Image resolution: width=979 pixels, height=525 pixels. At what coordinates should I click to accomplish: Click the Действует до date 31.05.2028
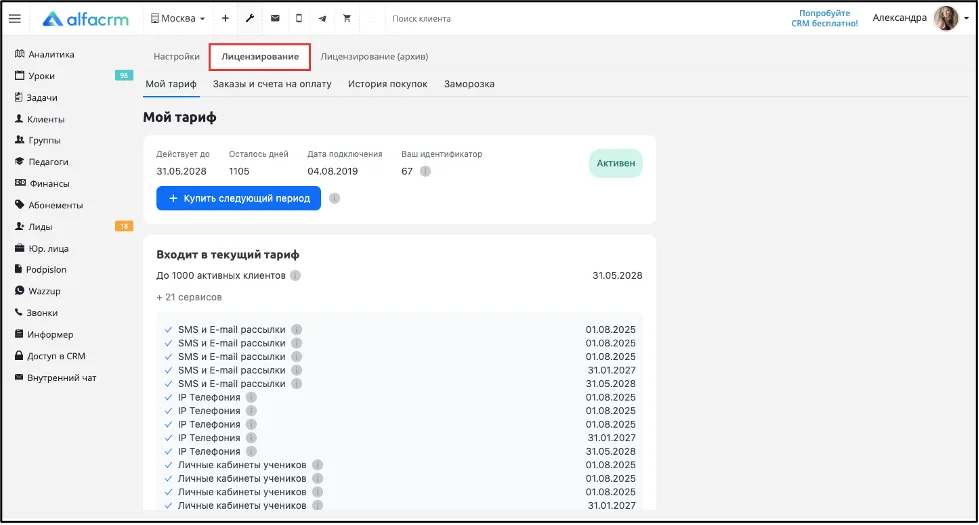point(181,171)
